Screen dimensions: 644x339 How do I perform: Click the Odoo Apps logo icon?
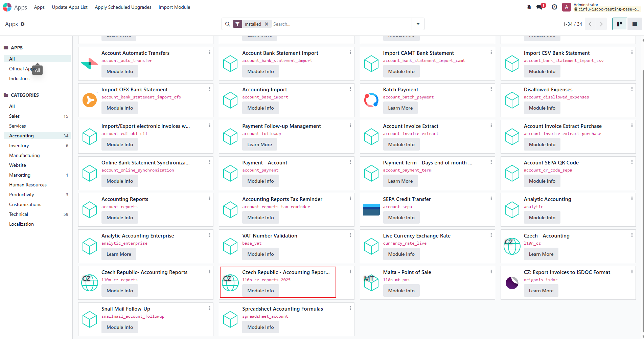pyautogui.click(x=7, y=7)
